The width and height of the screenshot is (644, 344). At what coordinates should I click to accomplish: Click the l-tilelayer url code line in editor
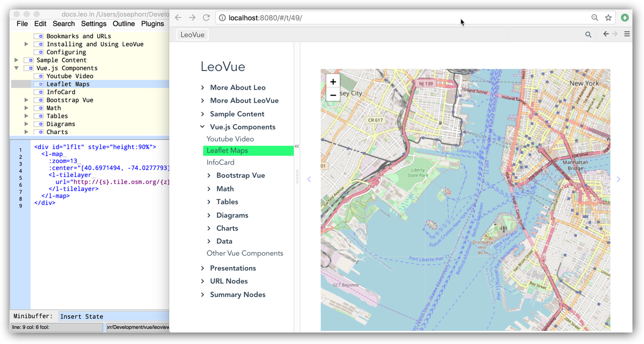pos(112,182)
